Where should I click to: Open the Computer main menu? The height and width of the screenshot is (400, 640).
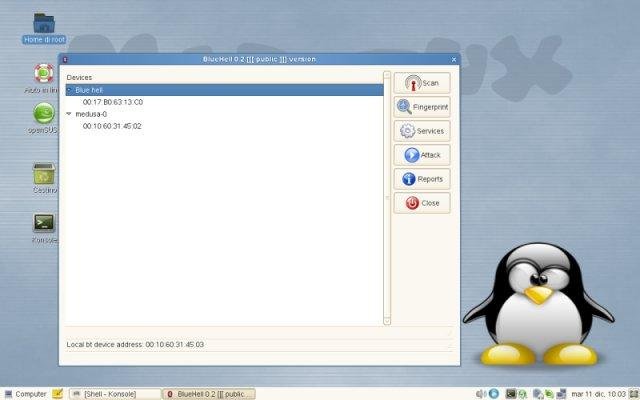tap(25, 394)
